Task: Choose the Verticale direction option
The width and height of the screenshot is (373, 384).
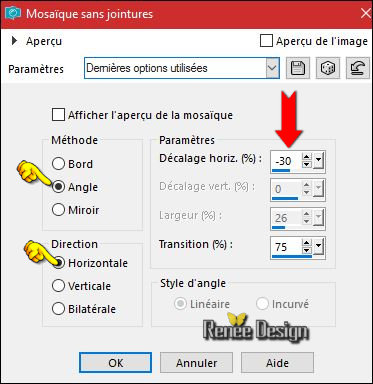Action: pos(58,286)
